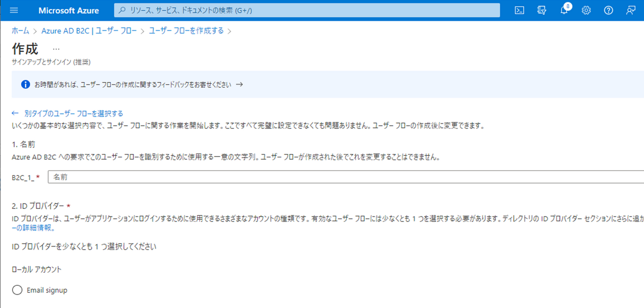This screenshot has height=308, width=644.
Task: Click the 1. 名前 section heading
Action: [x=24, y=144]
